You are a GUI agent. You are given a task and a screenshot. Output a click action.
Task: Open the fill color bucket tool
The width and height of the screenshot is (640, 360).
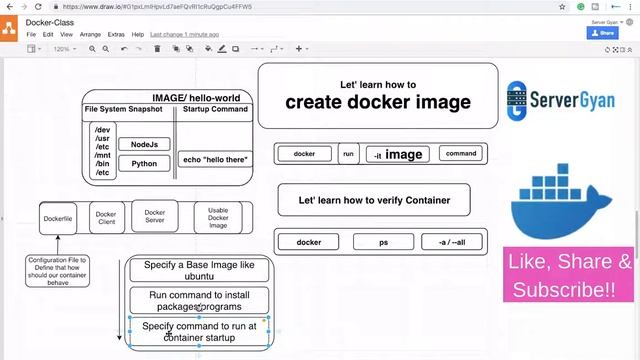tap(209, 49)
